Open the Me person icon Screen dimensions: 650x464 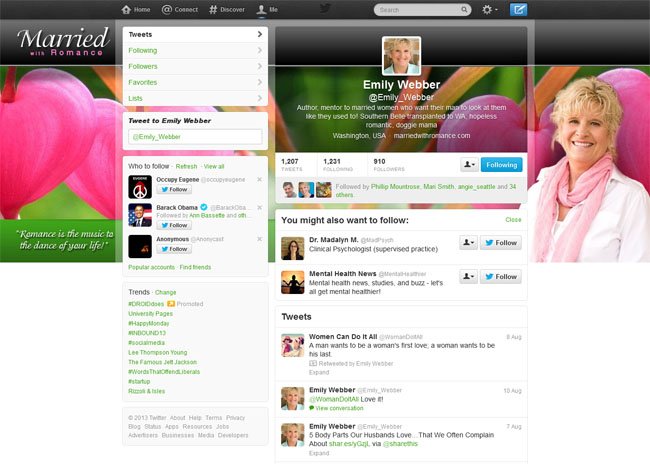pyautogui.click(x=261, y=10)
